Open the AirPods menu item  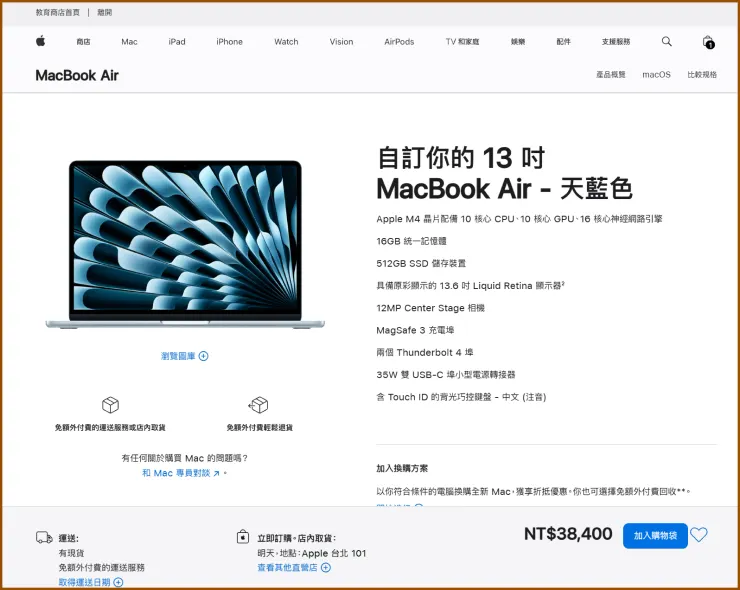click(x=399, y=42)
